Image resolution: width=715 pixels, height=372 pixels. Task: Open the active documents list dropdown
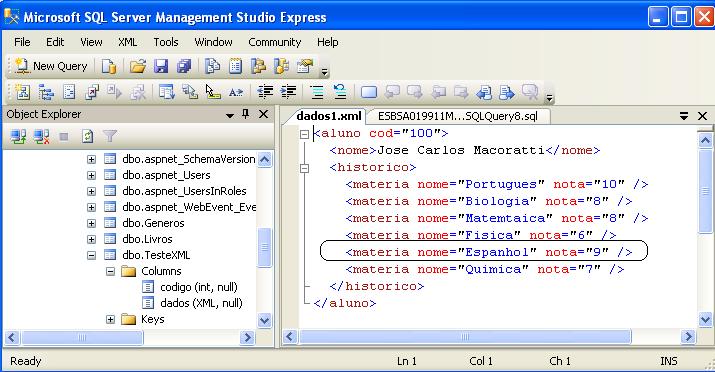pyautogui.click(x=684, y=116)
